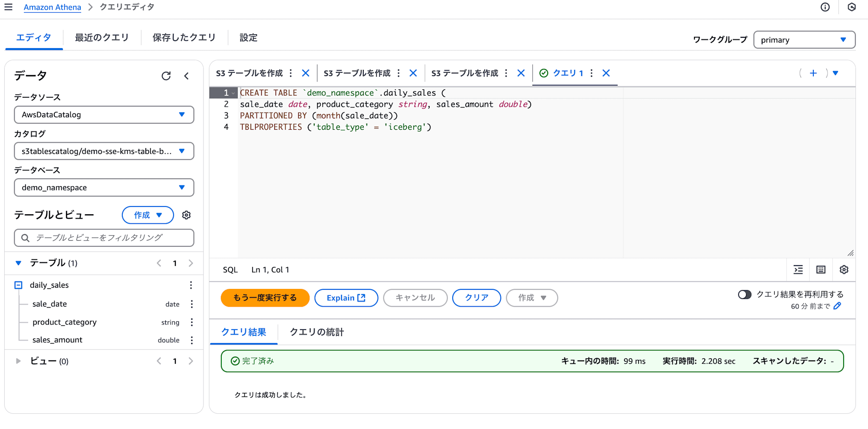Switch to the 保存したクエリ tab
Image resolution: width=868 pixels, height=429 pixels.
(184, 38)
